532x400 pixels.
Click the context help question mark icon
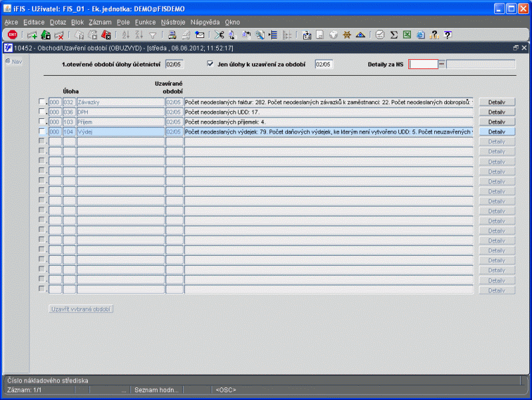point(448,35)
